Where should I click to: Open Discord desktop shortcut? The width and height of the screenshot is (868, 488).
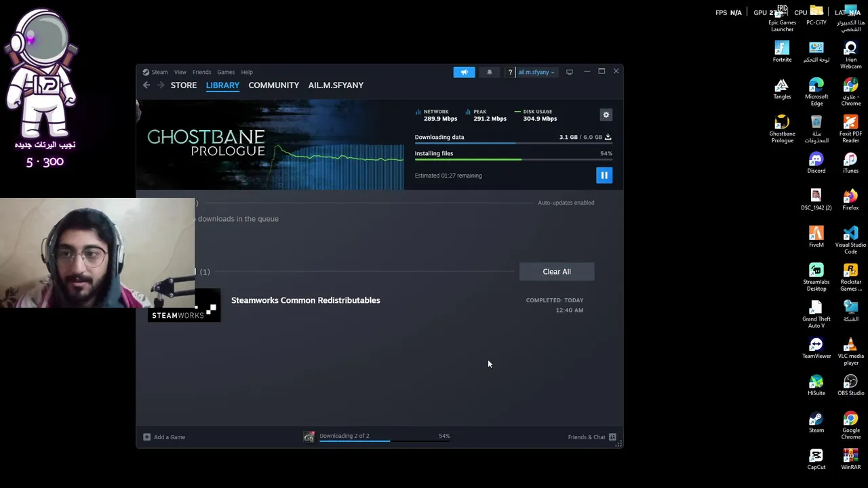tap(816, 163)
